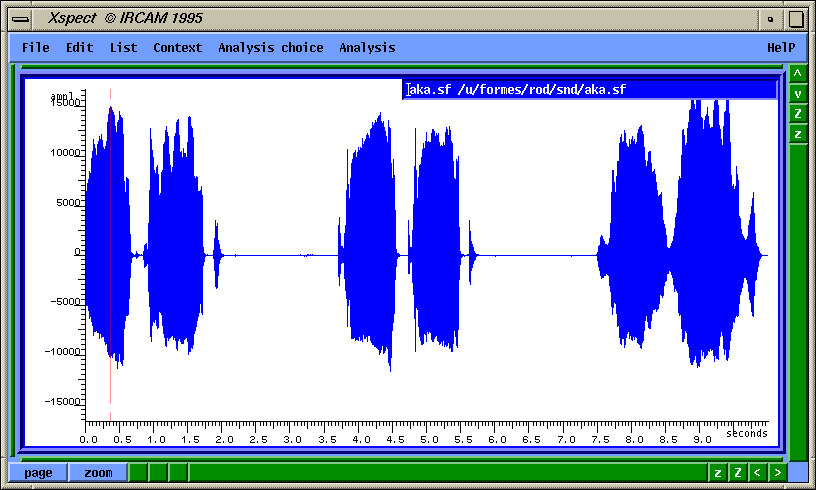Screen dimensions: 816x490
Task: Click the '<' scroll-left button
Action: coord(757,473)
